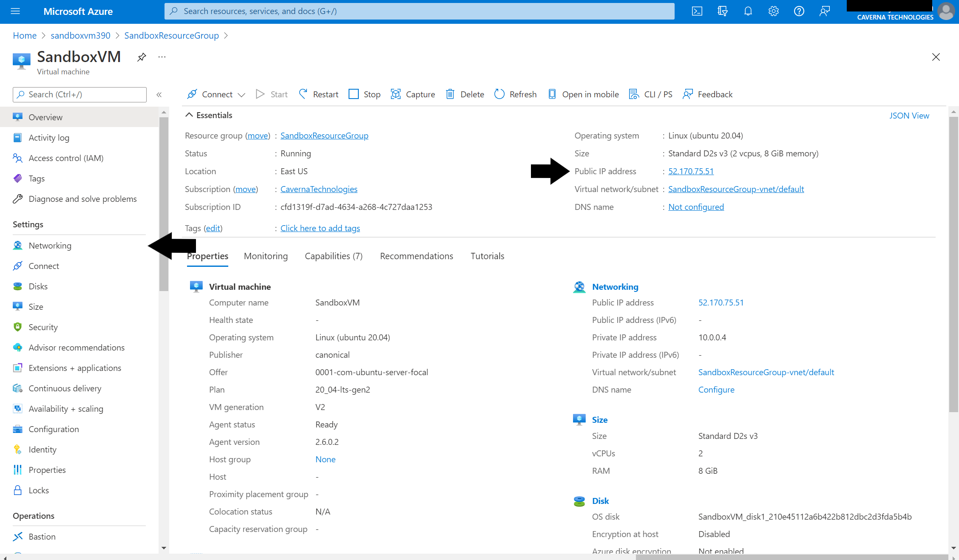Open the Azure portal hamburger menu

coord(15,11)
